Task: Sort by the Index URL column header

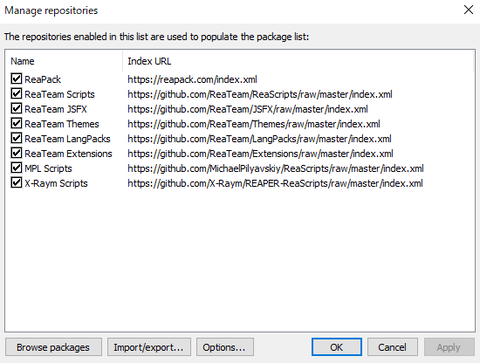Action: (298, 61)
